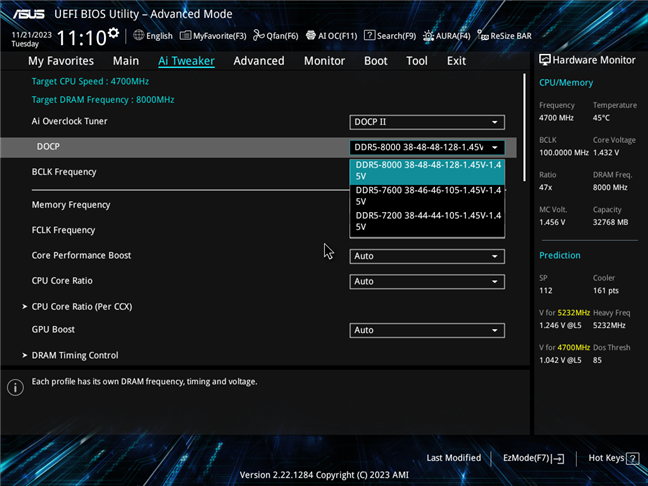The height and width of the screenshot is (486, 648).
Task: Click the 5232MHz yellow frequency value
Action: (574, 313)
